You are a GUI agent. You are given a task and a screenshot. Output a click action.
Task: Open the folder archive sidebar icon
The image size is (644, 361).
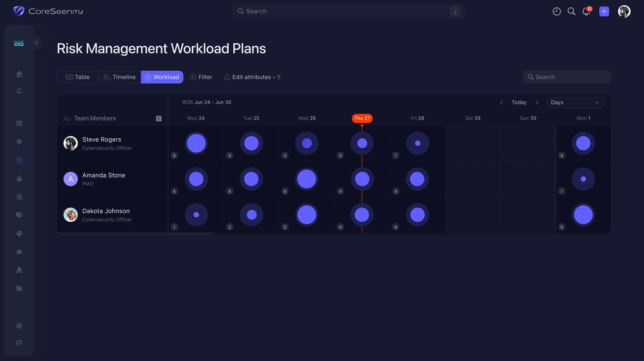coord(19,288)
